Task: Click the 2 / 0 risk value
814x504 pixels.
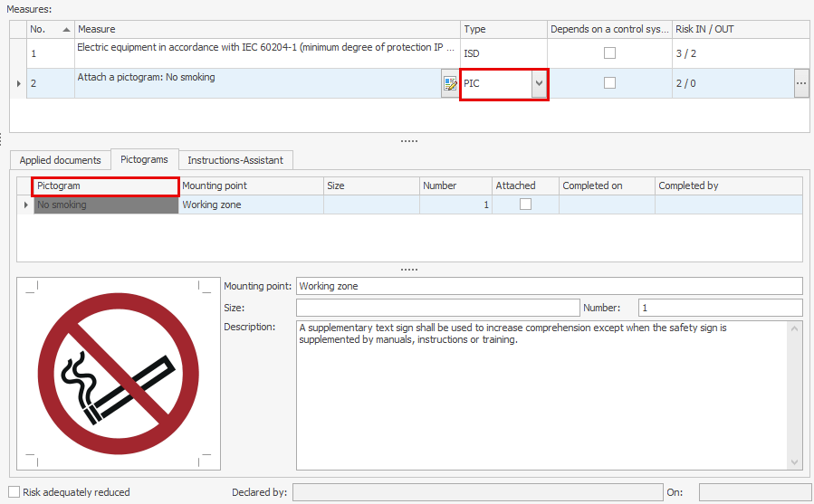Action: coord(685,83)
